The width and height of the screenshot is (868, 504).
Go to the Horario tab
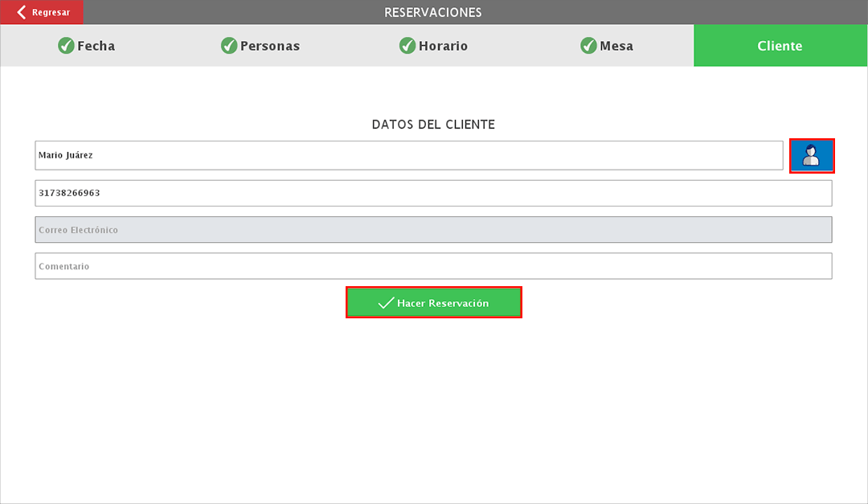[x=433, y=46]
